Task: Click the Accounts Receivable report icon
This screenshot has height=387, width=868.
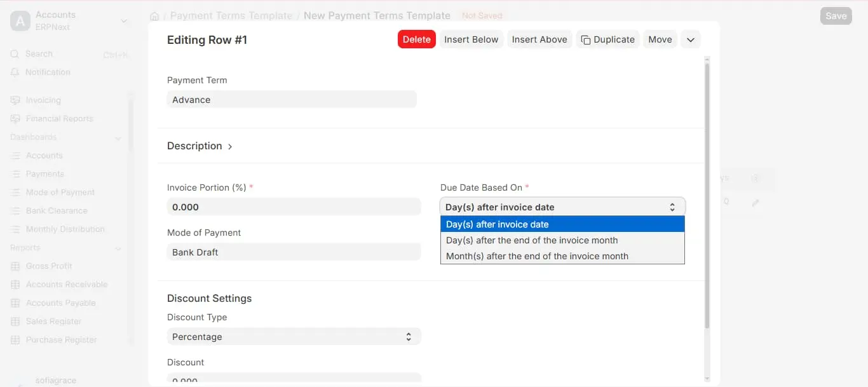Action: coord(15,285)
